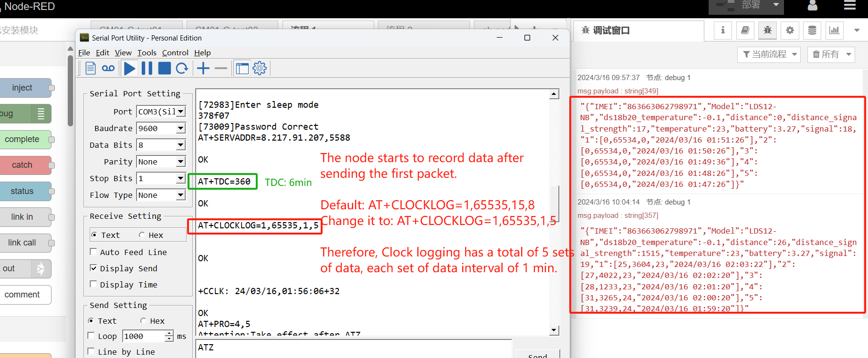The width and height of the screenshot is (868, 358).
Task: Toggle the window layout panel icon
Action: (x=242, y=69)
